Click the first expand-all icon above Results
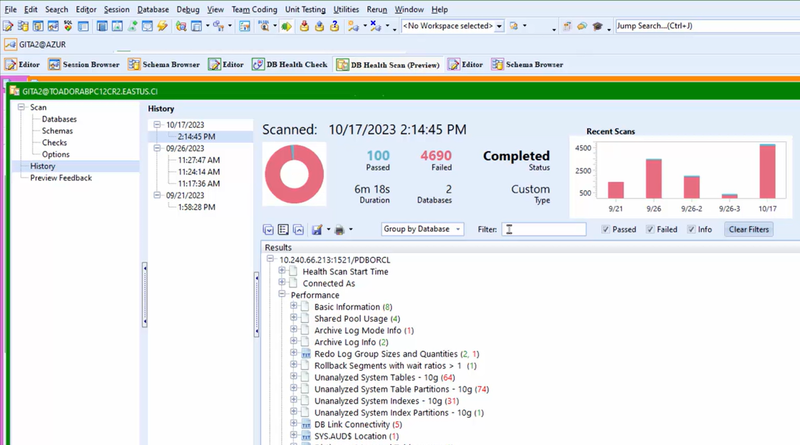The width and height of the screenshot is (800, 445). pyautogui.click(x=268, y=230)
